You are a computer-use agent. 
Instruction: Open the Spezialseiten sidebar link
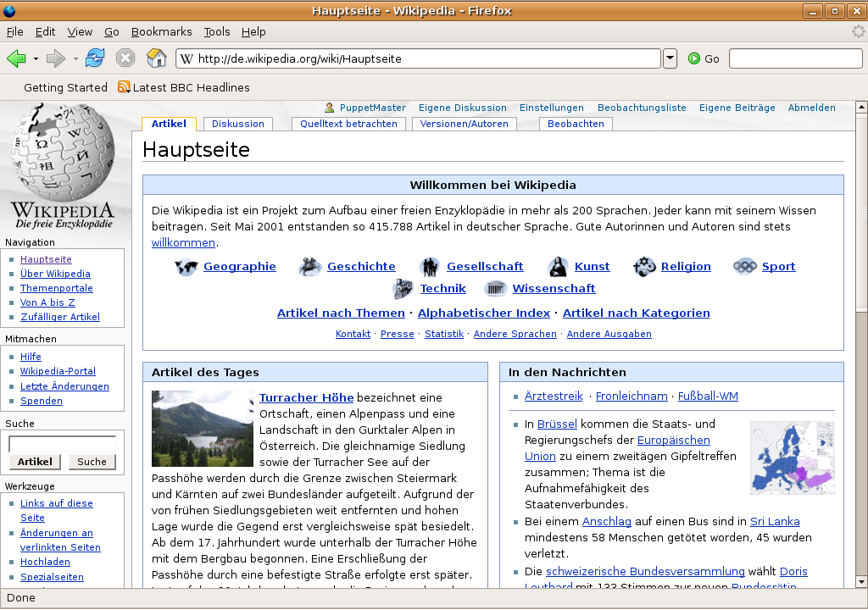tap(52, 577)
